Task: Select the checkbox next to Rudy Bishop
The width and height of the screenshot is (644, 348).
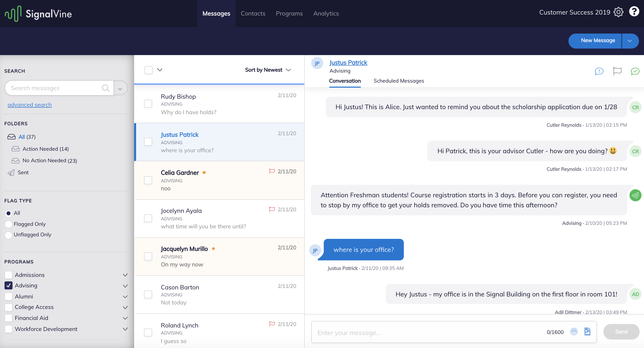Action: click(148, 103)
